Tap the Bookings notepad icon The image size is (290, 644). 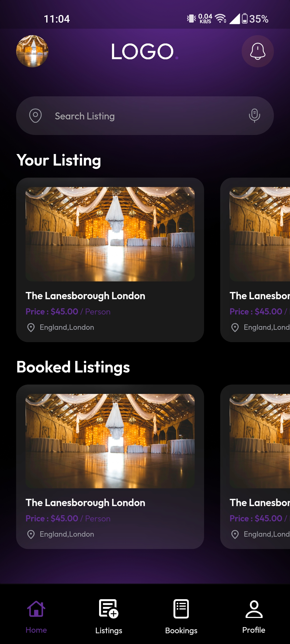pos(181,609)
